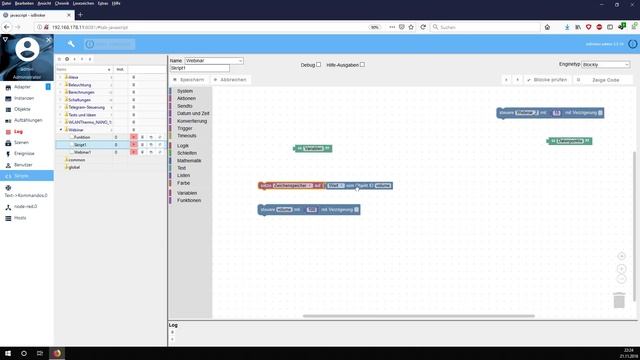
Task: Open the Enginetyp dropdown
Action: [606, 64]
